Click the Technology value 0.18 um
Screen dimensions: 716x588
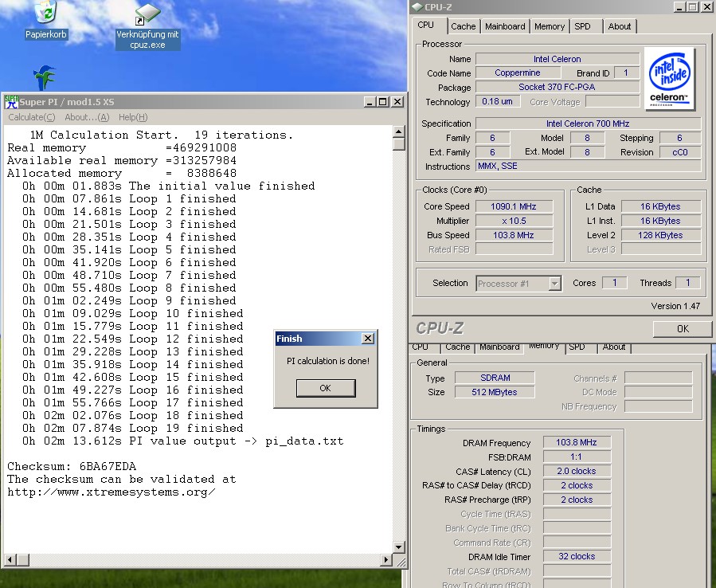coord(498,101)
